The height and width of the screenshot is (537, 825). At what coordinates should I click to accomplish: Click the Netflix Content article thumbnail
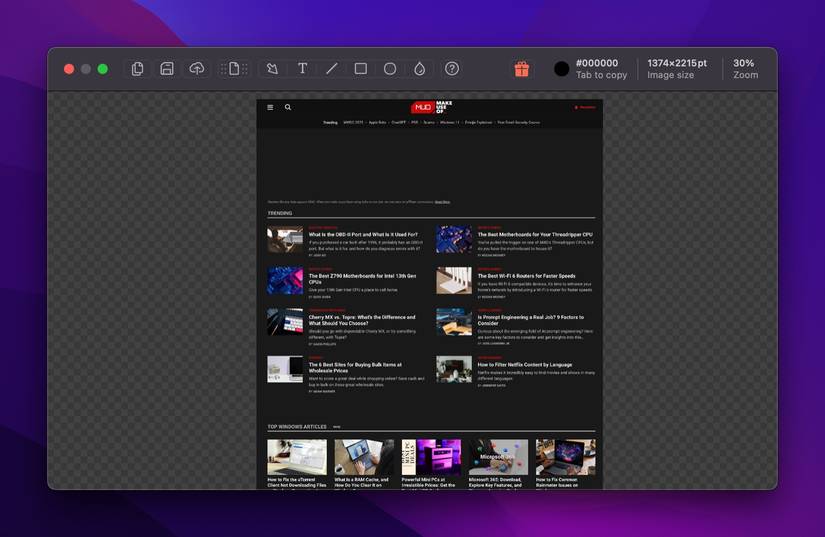click(x=454, y=369)
